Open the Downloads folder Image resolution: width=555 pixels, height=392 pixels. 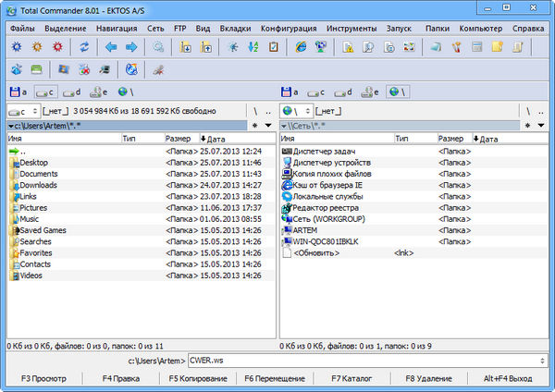[x=39, y=185]
